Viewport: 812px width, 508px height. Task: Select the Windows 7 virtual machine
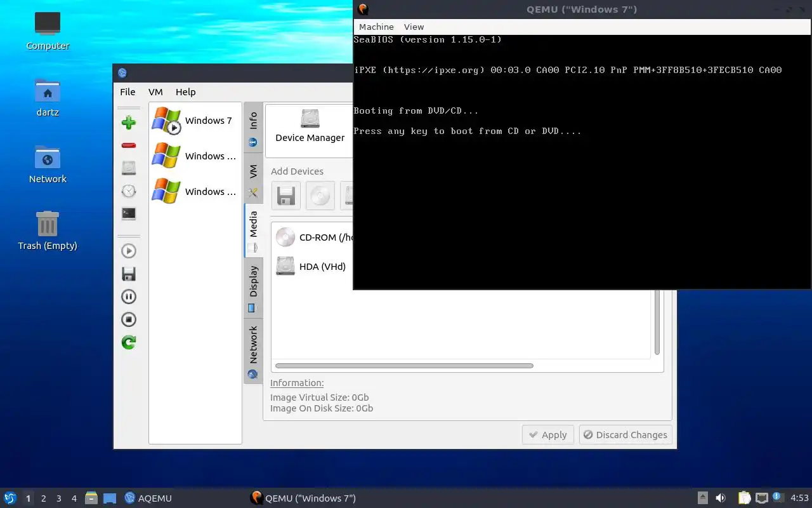tap(194, 121)
